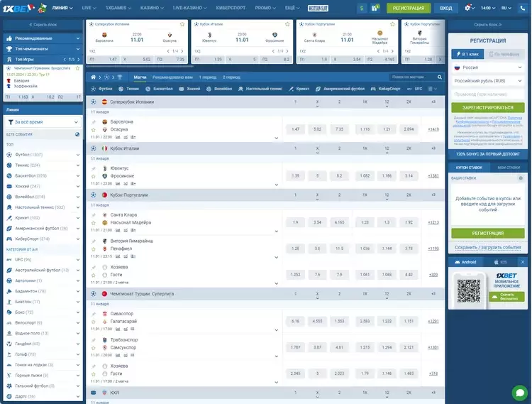Click the ВХОД login button

click(446, 8)
